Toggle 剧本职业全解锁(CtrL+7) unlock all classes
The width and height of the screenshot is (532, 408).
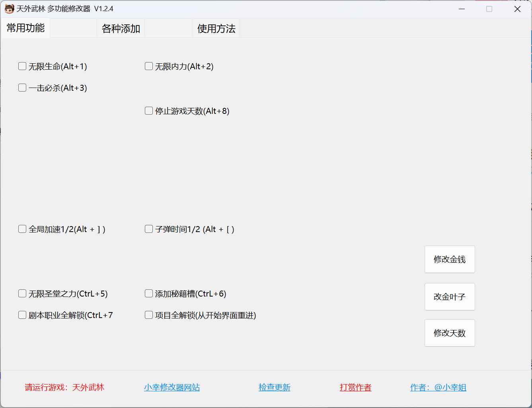[22, 314]
